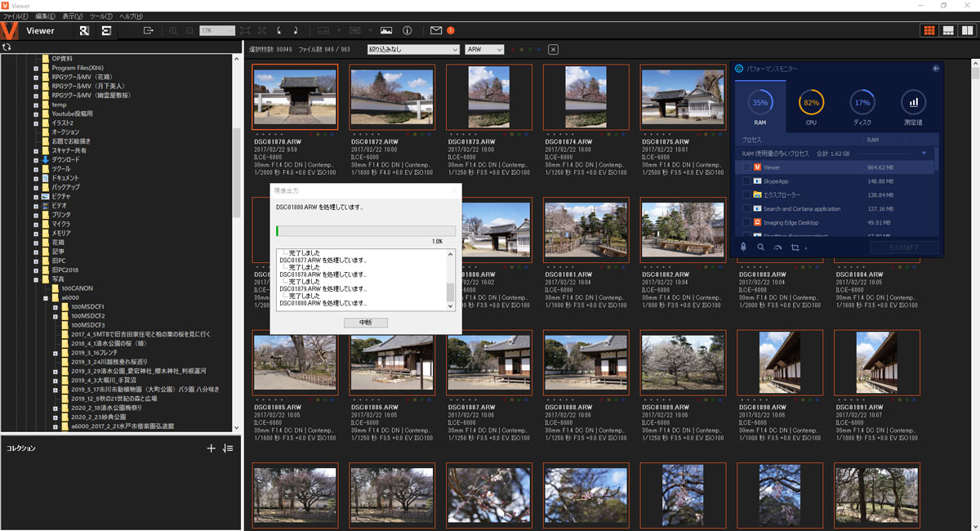Open the ファイル(F) menu
This screenshot has width=980, height=531.
[16, 16]
